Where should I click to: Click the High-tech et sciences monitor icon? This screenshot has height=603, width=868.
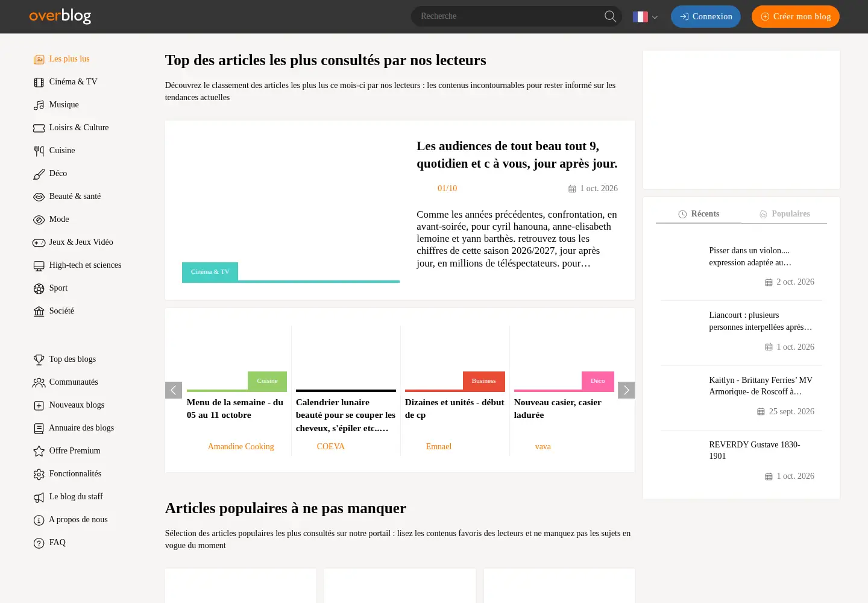pos(39,265)
